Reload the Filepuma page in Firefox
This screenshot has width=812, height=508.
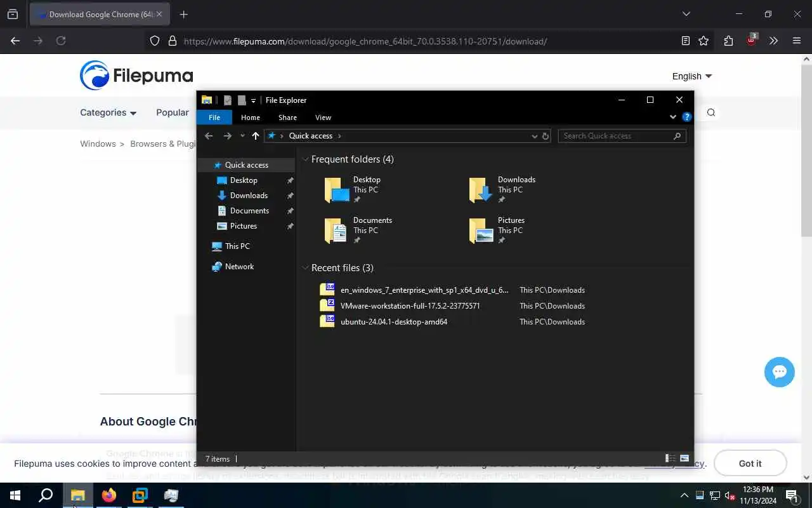tap(61, 41)
